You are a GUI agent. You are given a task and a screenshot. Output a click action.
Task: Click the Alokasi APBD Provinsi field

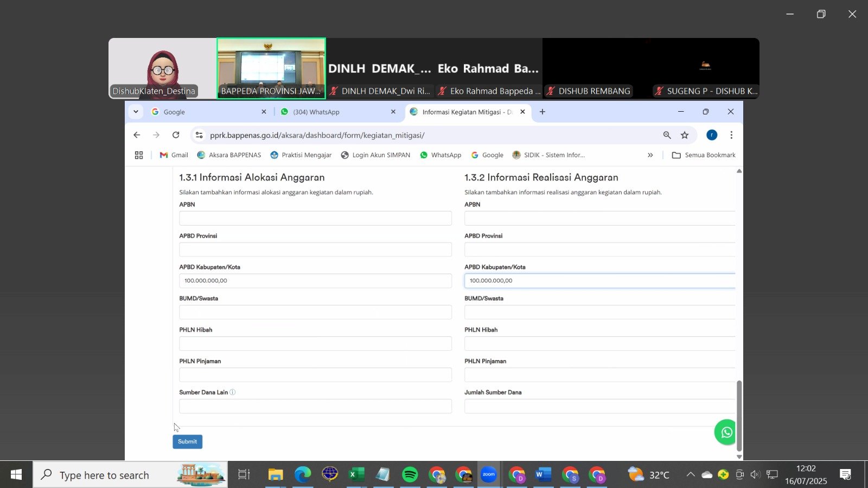315,249
